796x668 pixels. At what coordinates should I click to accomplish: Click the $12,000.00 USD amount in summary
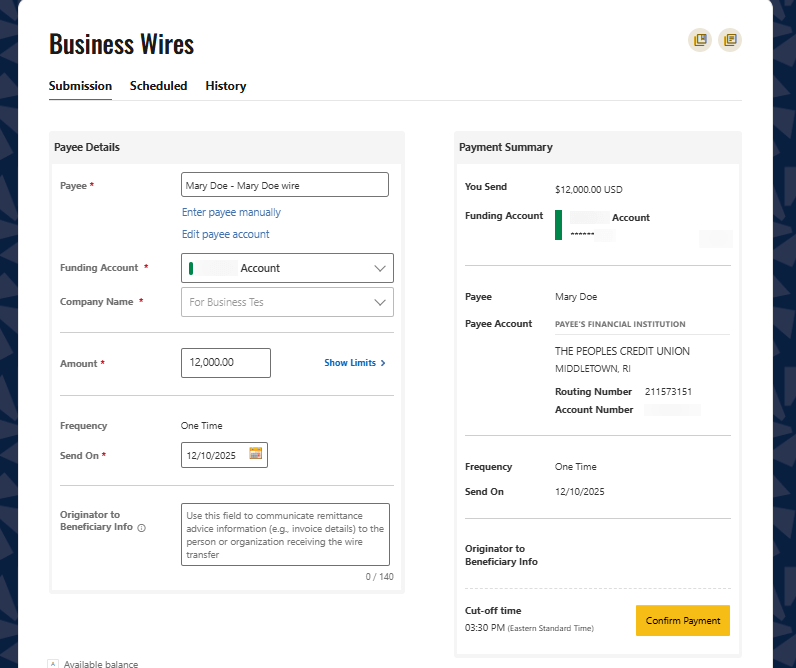click(589, 189)
